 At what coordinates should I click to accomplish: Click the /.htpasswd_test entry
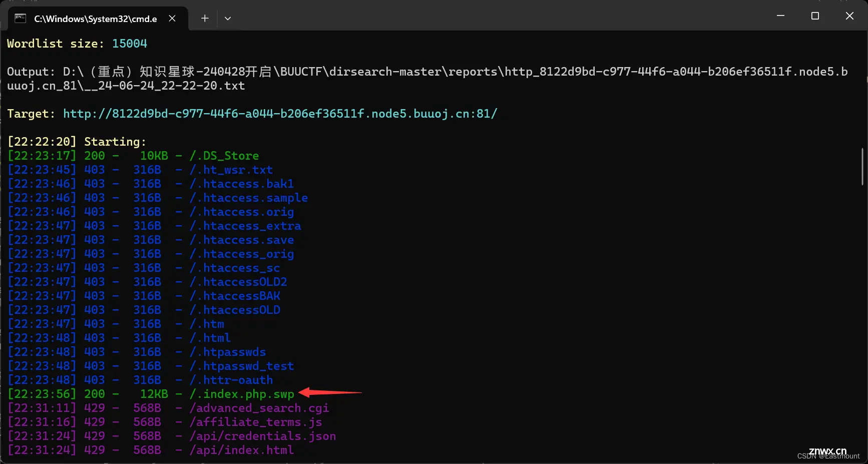click(242, 366)
